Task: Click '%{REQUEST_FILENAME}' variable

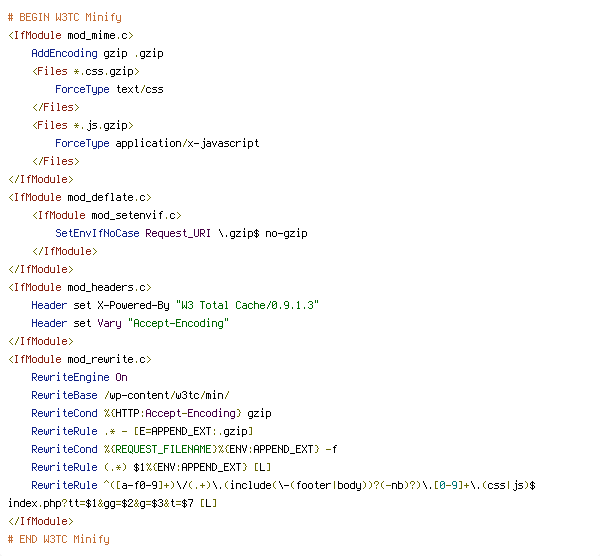Action: click(160, 449)
